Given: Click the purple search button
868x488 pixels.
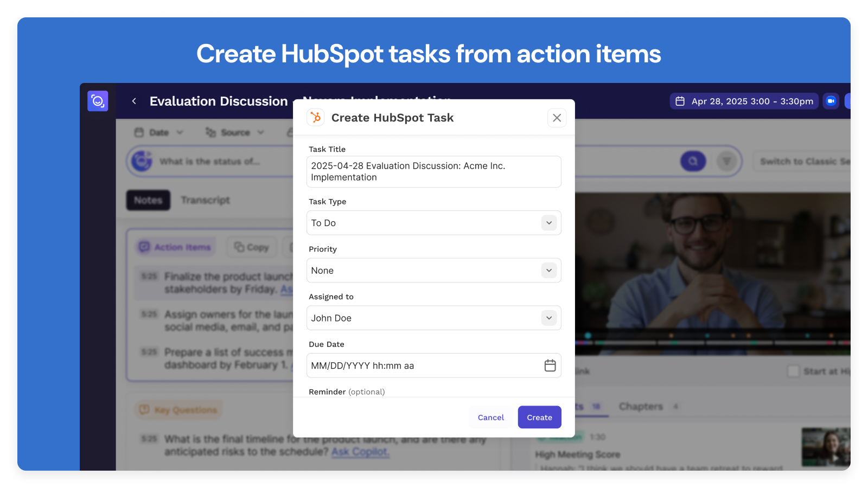Looking at the screenshot, I should coord(693,161).
